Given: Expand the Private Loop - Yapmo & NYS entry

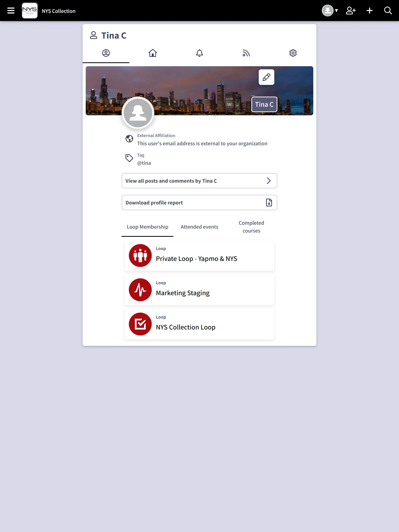Looking at the screenshot, I should click(199, 255).
